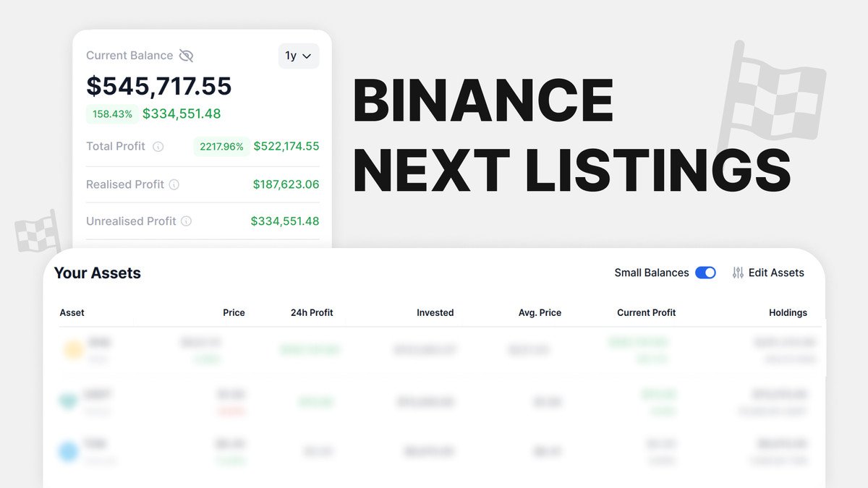Sort by the Price column header
868x488 pixels.
(234, 312)
